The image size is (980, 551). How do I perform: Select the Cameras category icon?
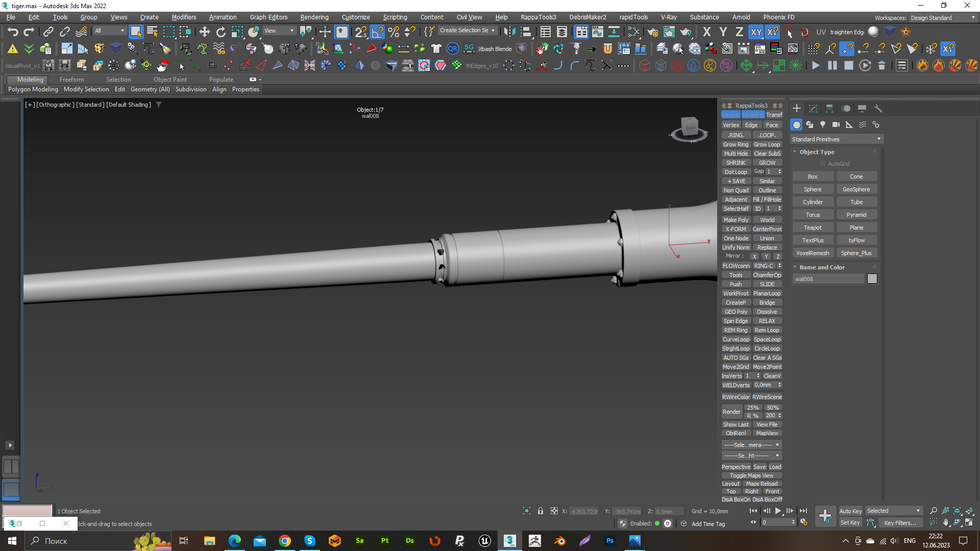(836, 124)
